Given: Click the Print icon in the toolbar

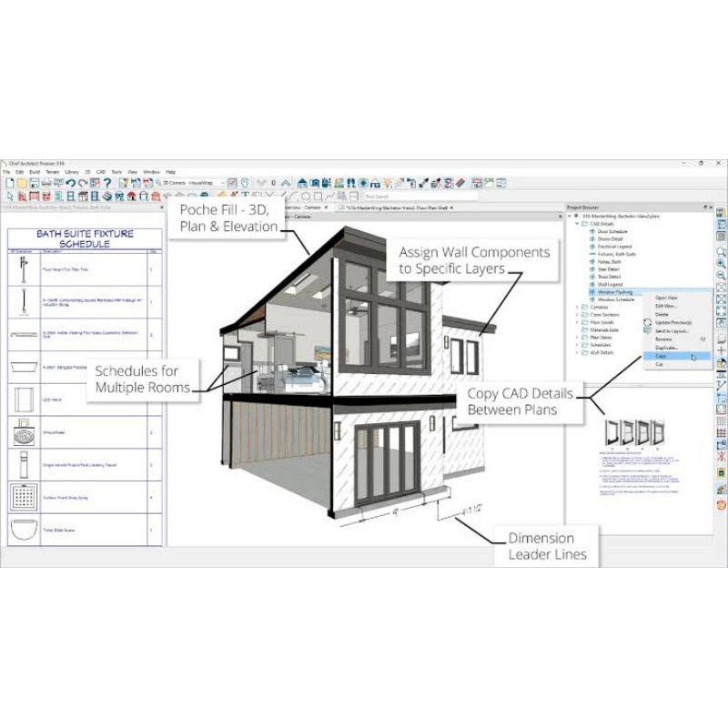Looking at the screenshot, I should click(x=45, y=183).
